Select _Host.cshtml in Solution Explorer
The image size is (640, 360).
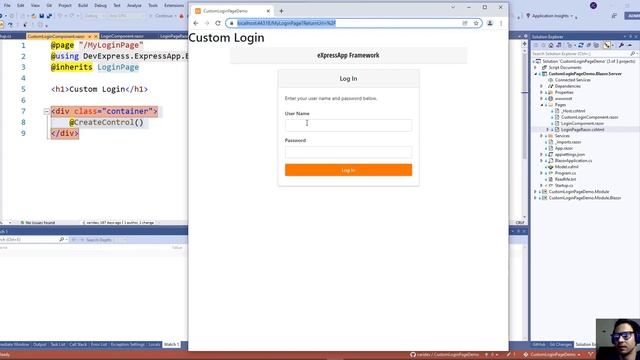tap(573, 111)
